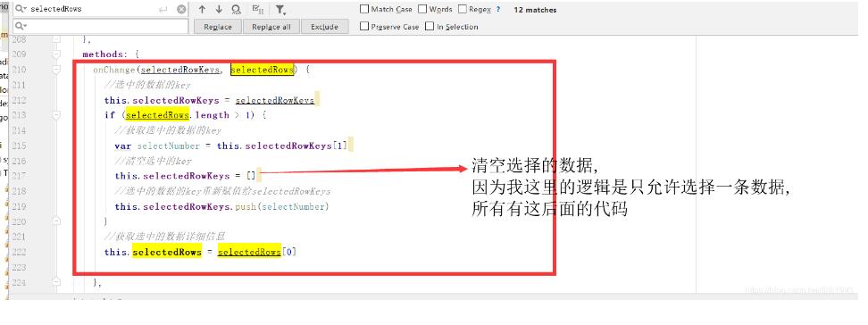Click line number 212 in the gutter
The image size is (868, 325).
pos(19,100)
